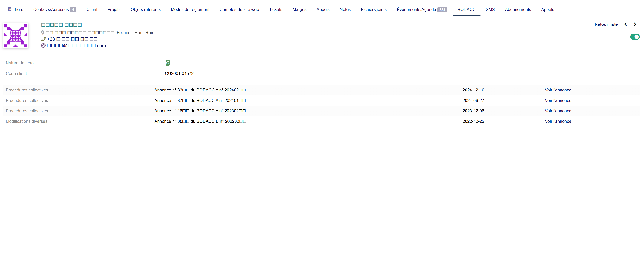Toggle the green status switch
Screen dimensions: 644x267
click(x=634, y=37)
